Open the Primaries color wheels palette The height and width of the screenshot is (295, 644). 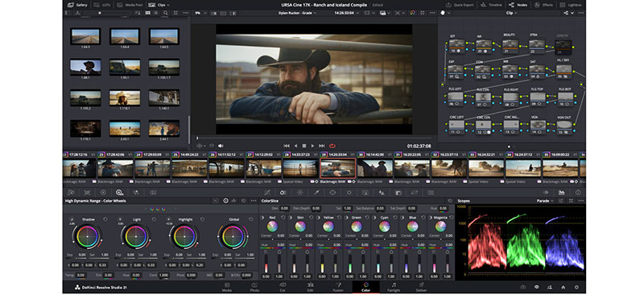pyautogui.click(x=103, y=192)
